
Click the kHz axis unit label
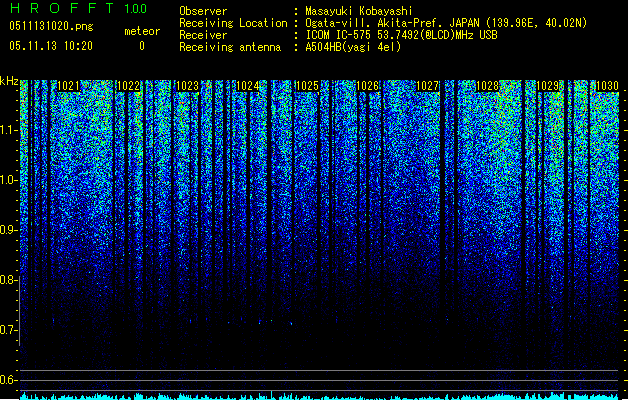click(9, 81)
